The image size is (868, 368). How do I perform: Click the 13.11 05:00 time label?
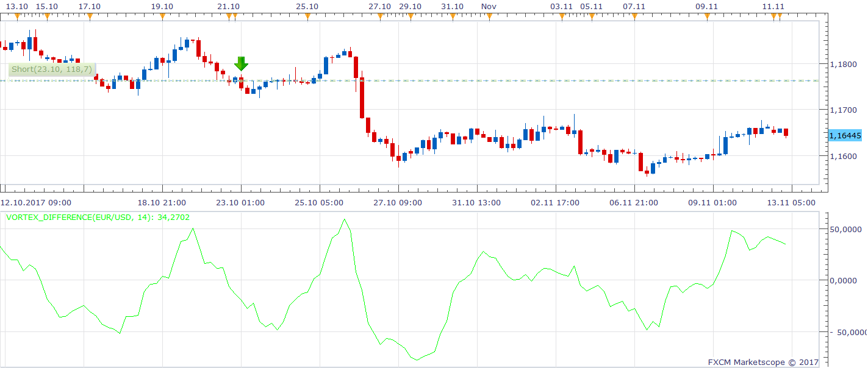click(792, 202)
